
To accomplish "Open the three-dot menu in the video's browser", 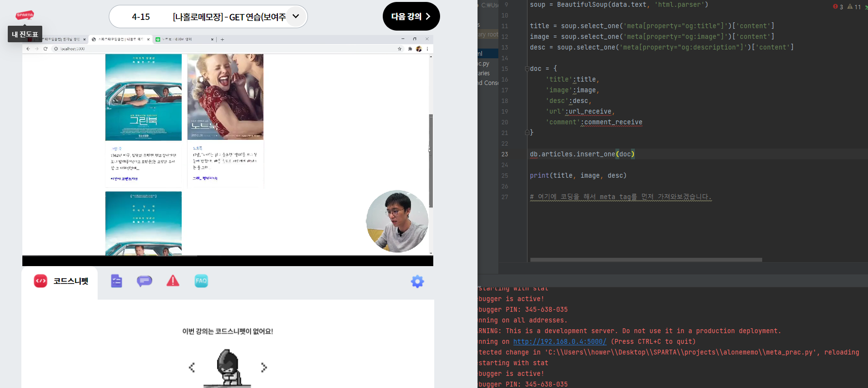I will (x=427, y=49).
